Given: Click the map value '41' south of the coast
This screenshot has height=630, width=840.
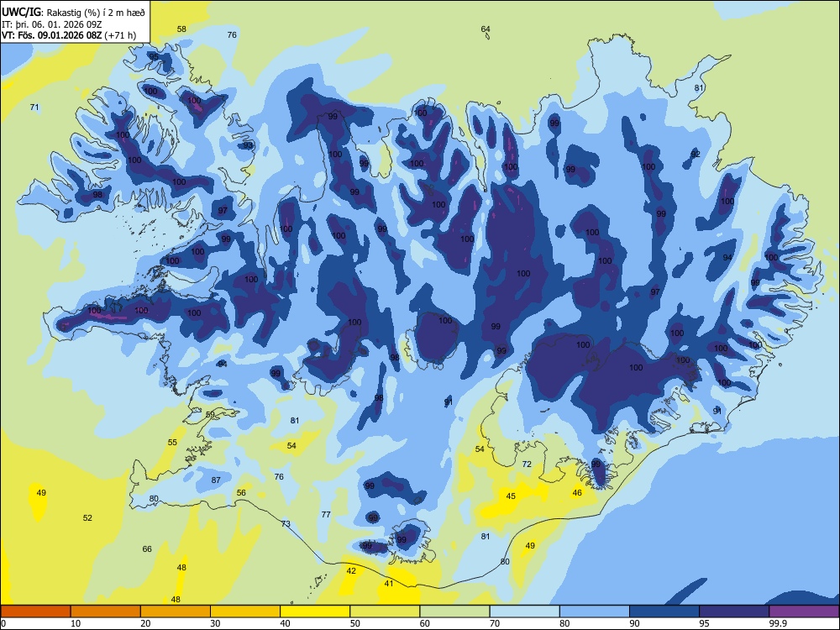Looking at the screenshot, I should (389, 584).
